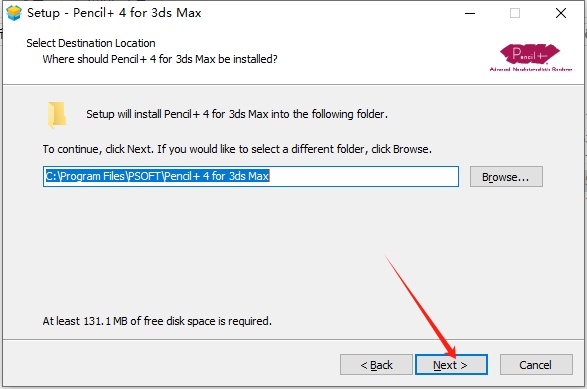This screenshot has height=389, width=587.
Task: Click the 'To continue, click Next' instruction text
Action: [x=237, y=149]
